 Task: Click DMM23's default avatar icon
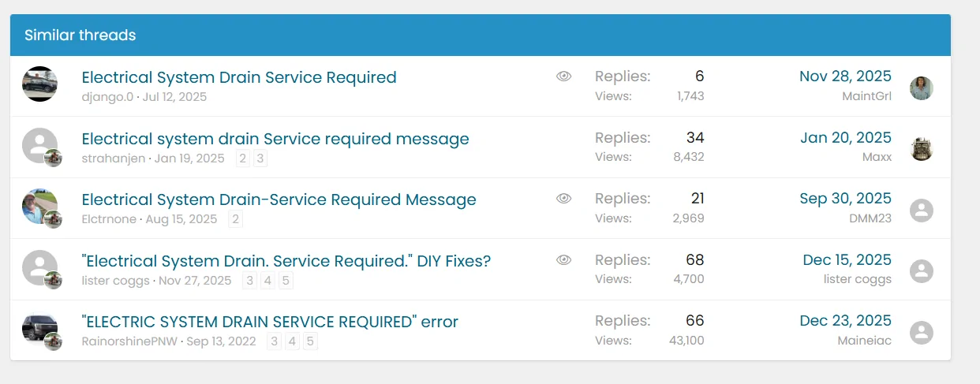(x=922, y=211)
